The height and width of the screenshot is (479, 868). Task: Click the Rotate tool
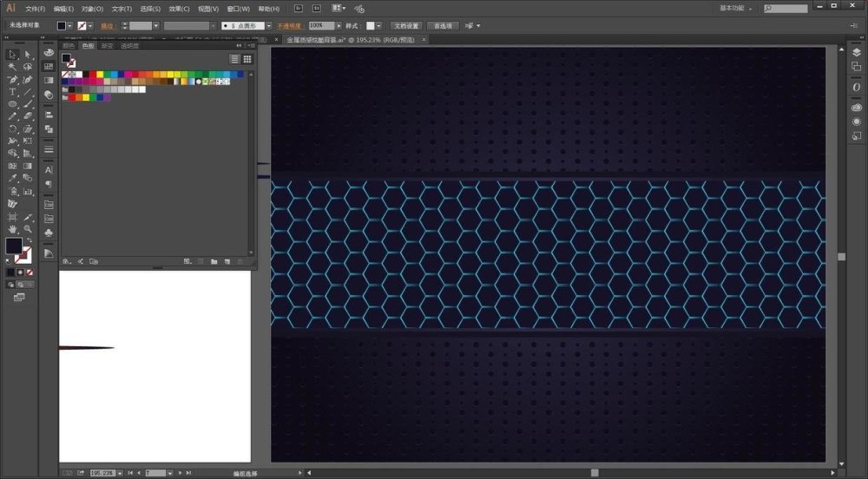(x=12, y=128)
